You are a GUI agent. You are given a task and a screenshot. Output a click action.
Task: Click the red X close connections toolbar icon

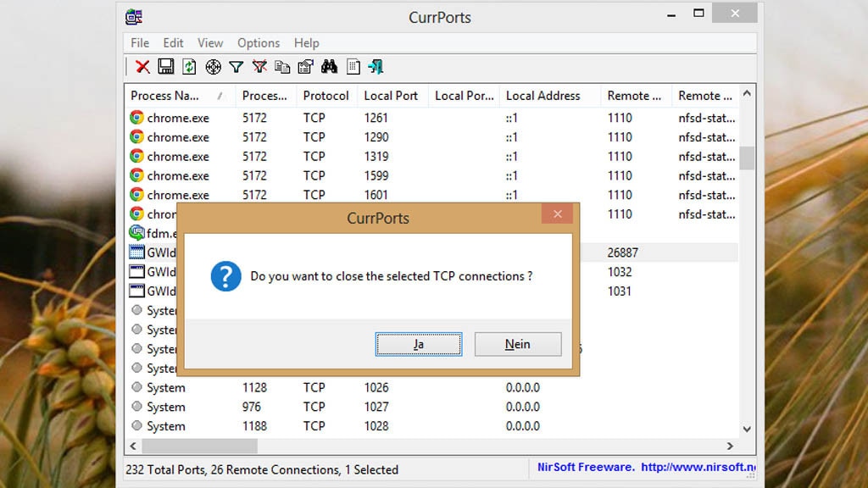pyautogui.click(x=142, y=67)
